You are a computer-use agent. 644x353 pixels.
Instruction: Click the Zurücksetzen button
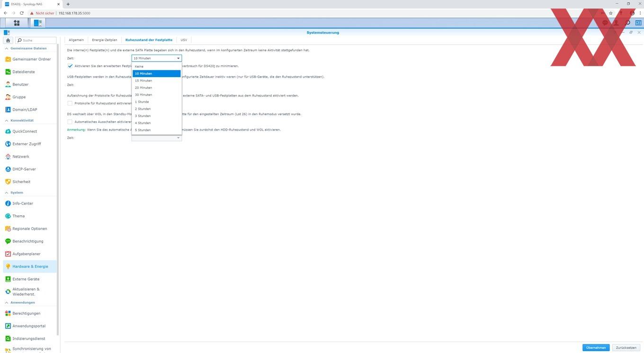[626, 348]
